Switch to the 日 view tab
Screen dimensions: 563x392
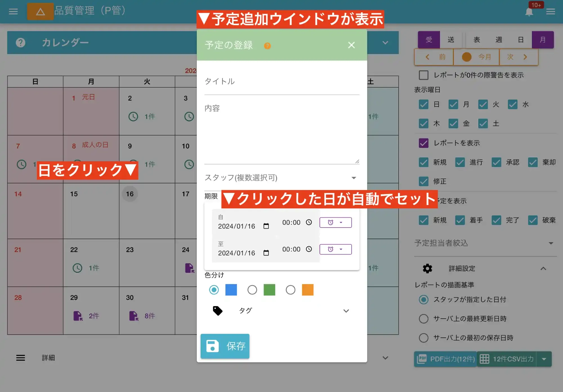point(521,40)
